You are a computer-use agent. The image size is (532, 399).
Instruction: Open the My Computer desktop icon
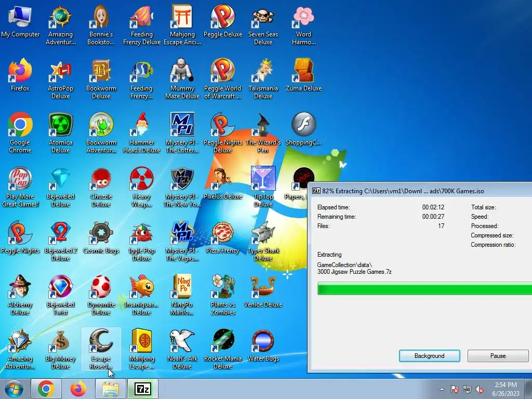tap(20, 21)
